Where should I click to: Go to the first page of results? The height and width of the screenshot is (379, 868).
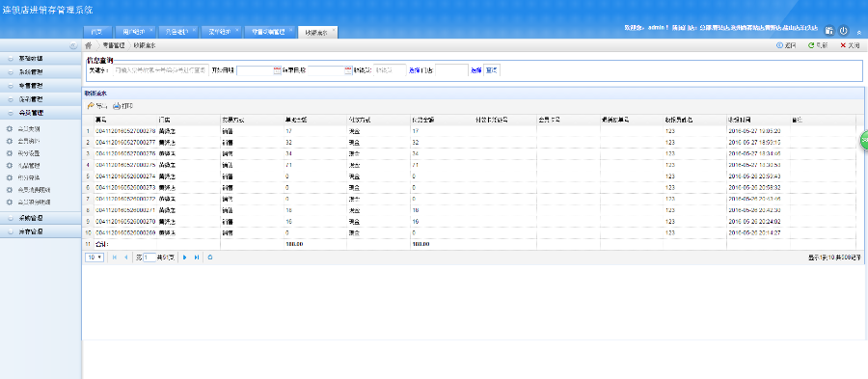click(x=115, y=257)
